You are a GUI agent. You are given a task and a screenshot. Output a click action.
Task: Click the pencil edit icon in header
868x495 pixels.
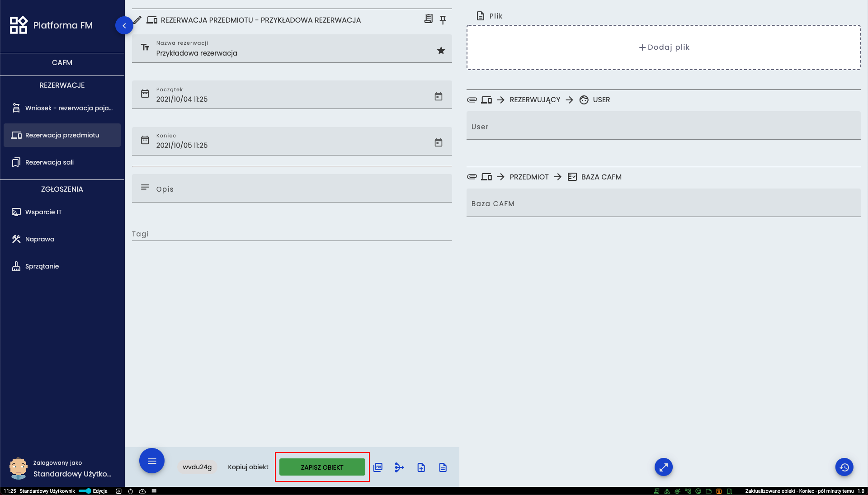[138, 20]
